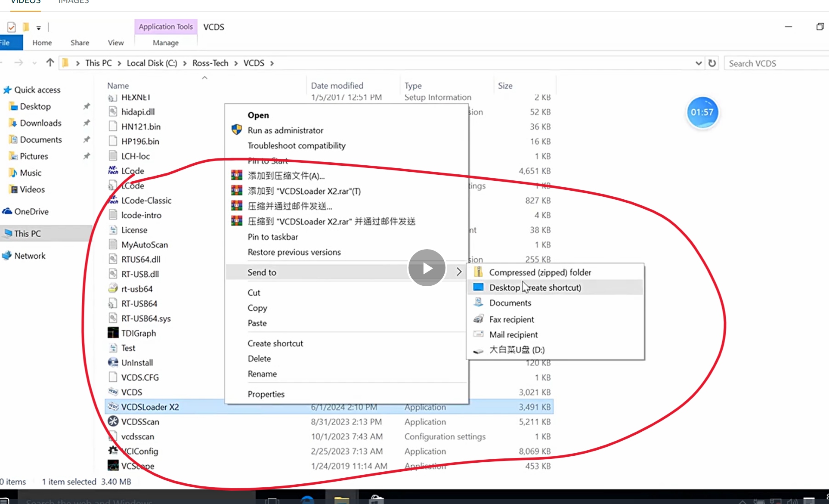Choose Delete in the context menu
The image size is (829, 504).
click(x=259, y=359)
